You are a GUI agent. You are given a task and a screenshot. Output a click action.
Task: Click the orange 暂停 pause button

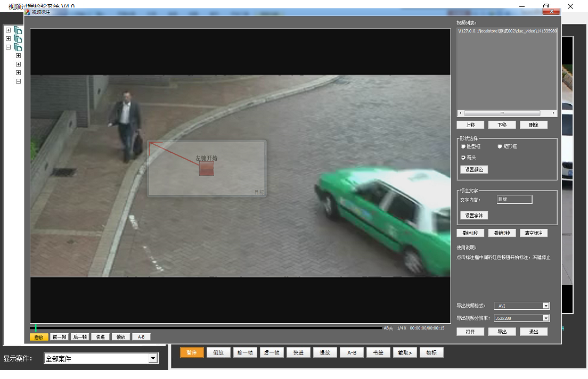192,352
